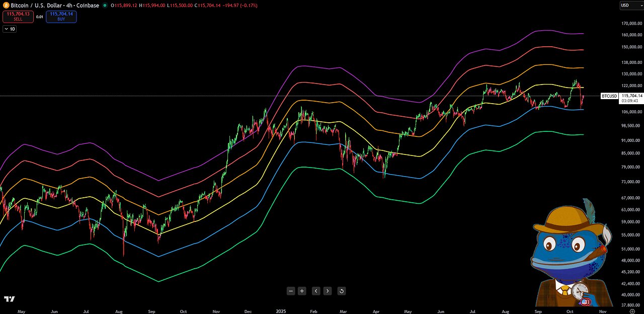The width and height of the screenshot is (644, 314).
Task: Click the 138,000.00 price scale label
Action: pos(632,62)
